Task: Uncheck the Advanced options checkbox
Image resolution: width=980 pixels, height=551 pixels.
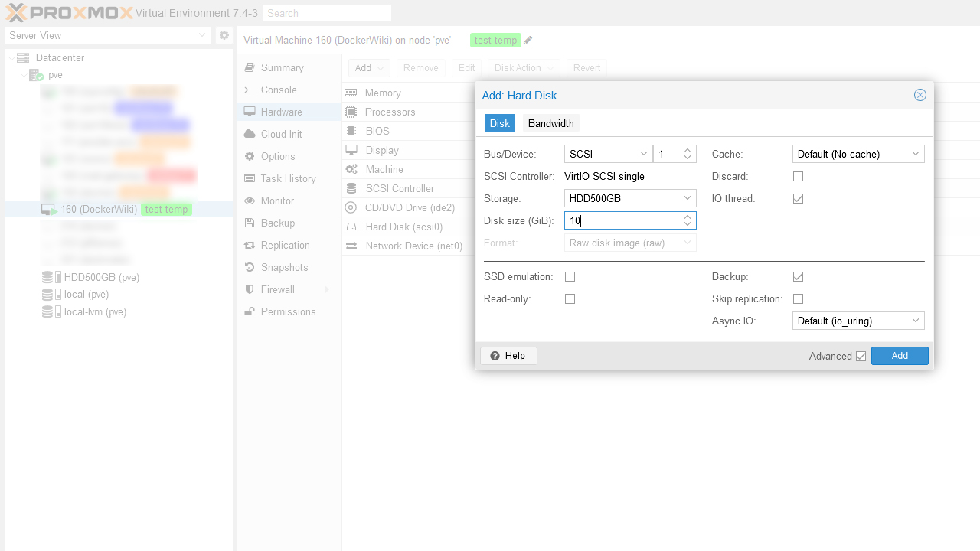Action: click(x=861, y=356)
